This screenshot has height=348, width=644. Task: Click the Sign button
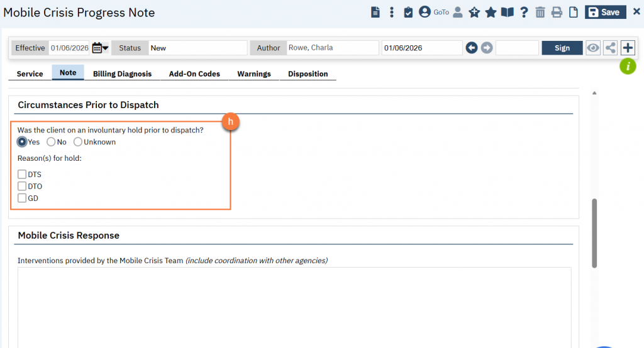point(562,48)
